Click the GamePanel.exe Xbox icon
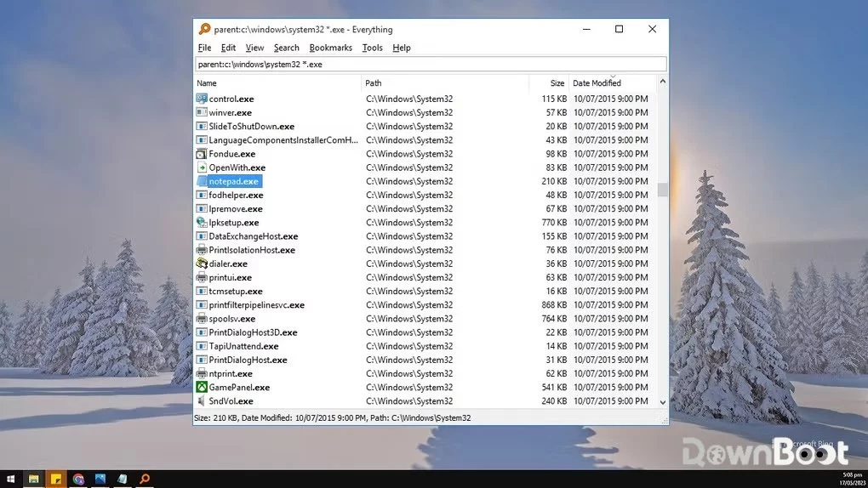868x488 pixels. point(202,388)
